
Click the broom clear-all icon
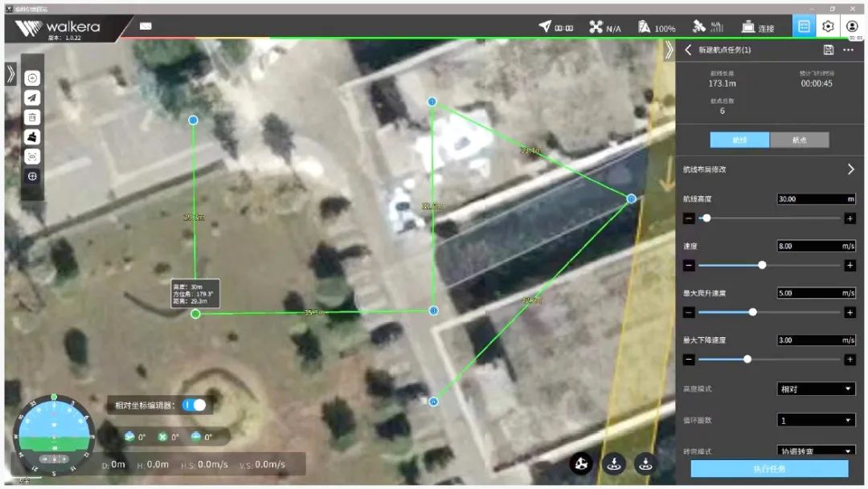tap(32, 137)
